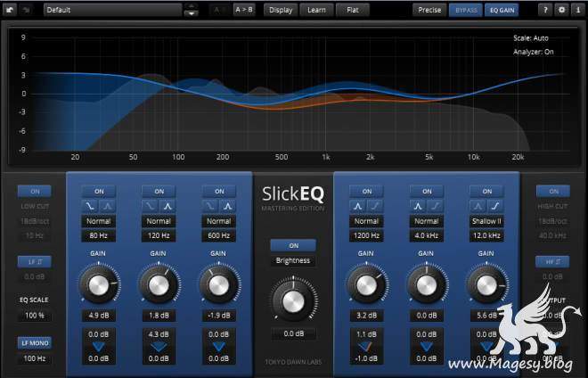Screen dimensions: 588x378
Task: Click the preset up/down stepper arrows
Action: click(192, 10)
